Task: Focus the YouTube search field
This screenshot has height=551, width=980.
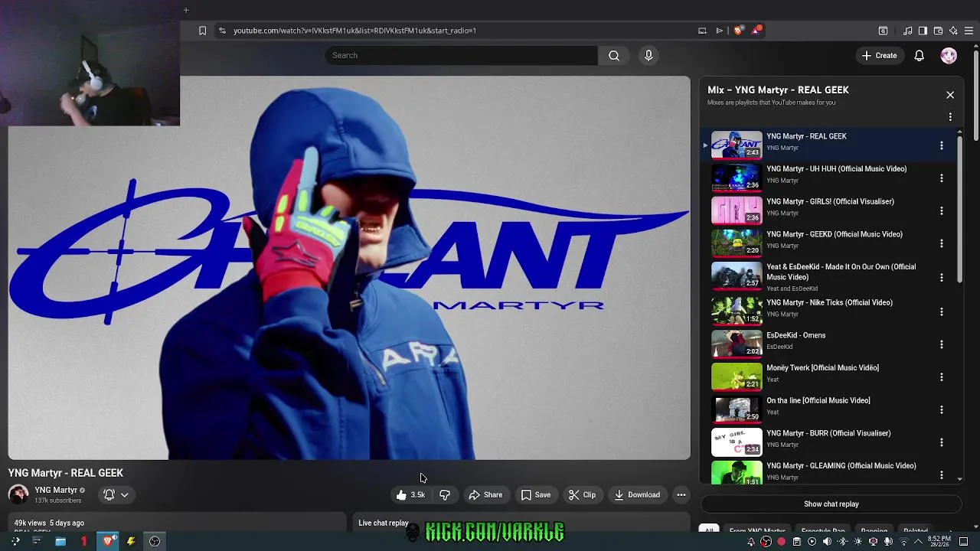Action: click(x=461, y=55)
